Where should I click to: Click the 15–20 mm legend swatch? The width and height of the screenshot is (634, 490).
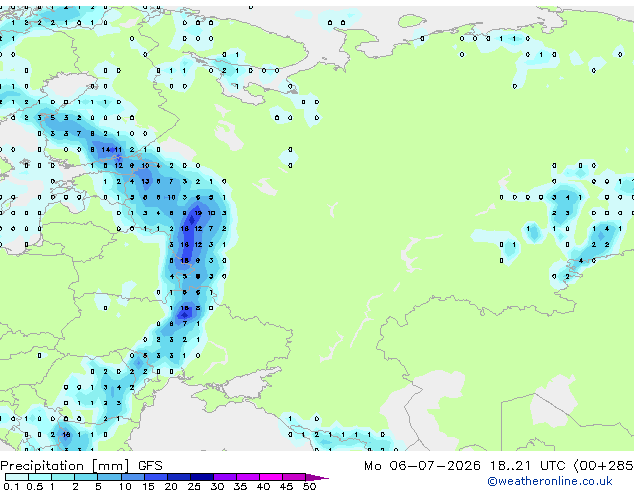coord(155,477)
